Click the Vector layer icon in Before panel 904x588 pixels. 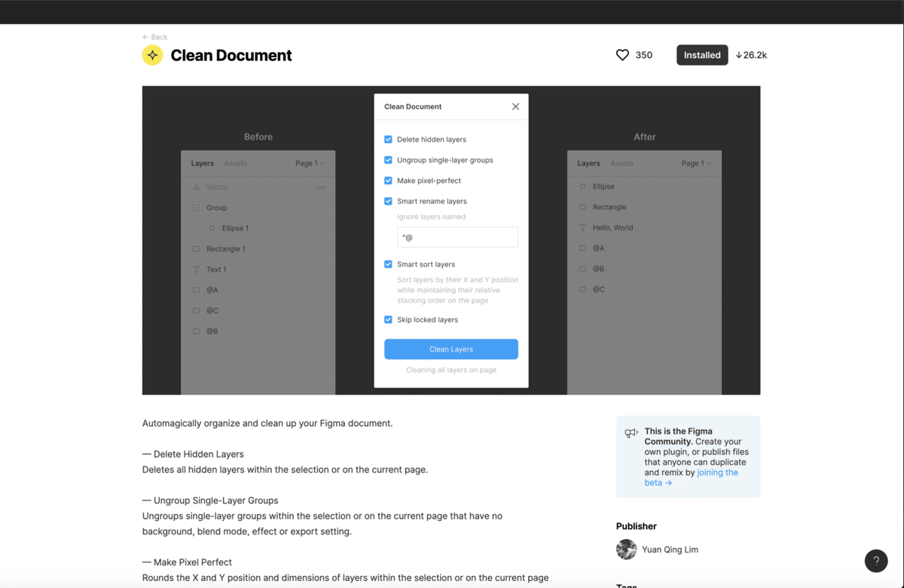click(197, 187)
